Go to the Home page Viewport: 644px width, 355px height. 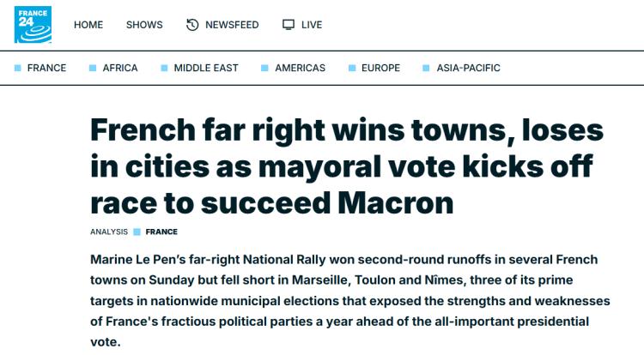[x=88, y=25]
